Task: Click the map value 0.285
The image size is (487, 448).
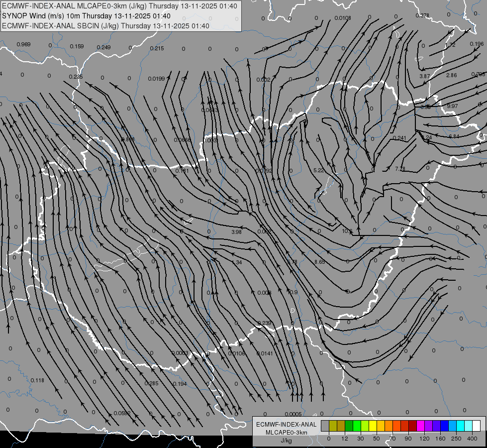Action: click(x=152, y=383)
